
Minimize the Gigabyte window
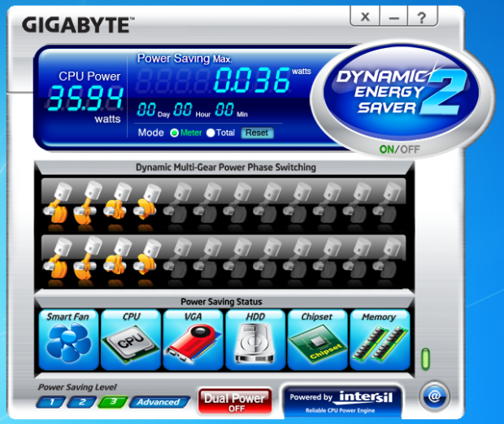click(393, 17)
